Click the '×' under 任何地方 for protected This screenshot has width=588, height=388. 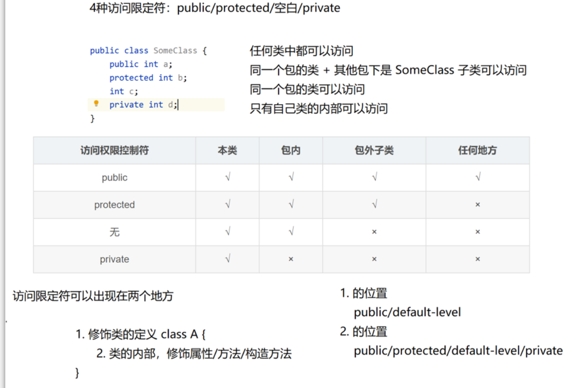477,204
